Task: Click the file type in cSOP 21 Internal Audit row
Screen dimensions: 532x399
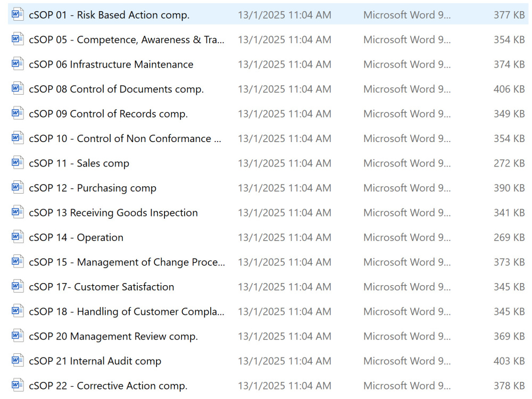Action: click(x=407, y=362)
